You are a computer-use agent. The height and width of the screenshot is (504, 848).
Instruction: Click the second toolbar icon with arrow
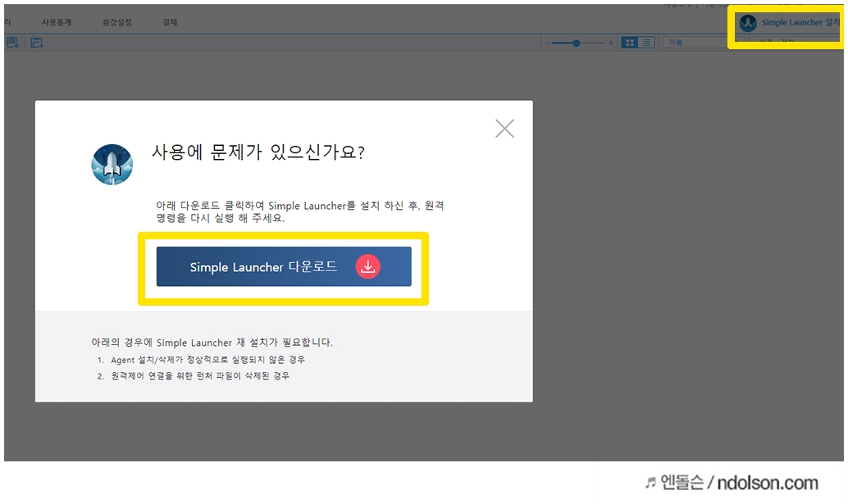(37, 42)
